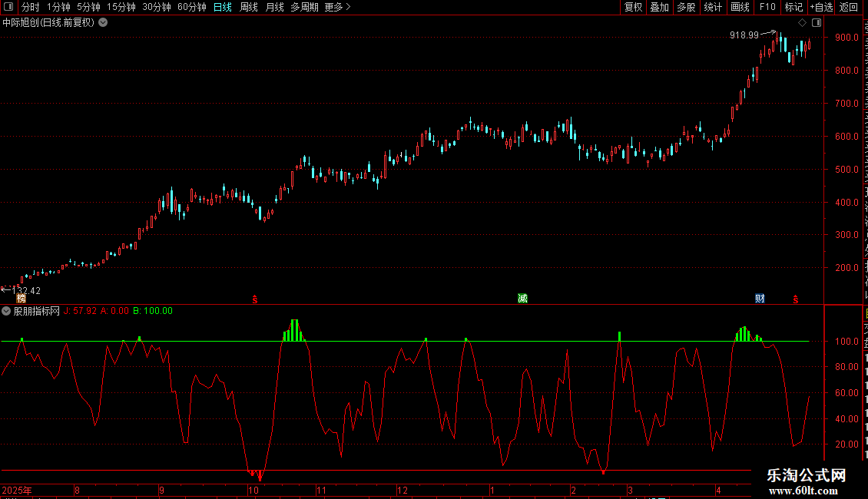
Task: Click the 榜 marker on timeline
Action: tap(21, 299)
